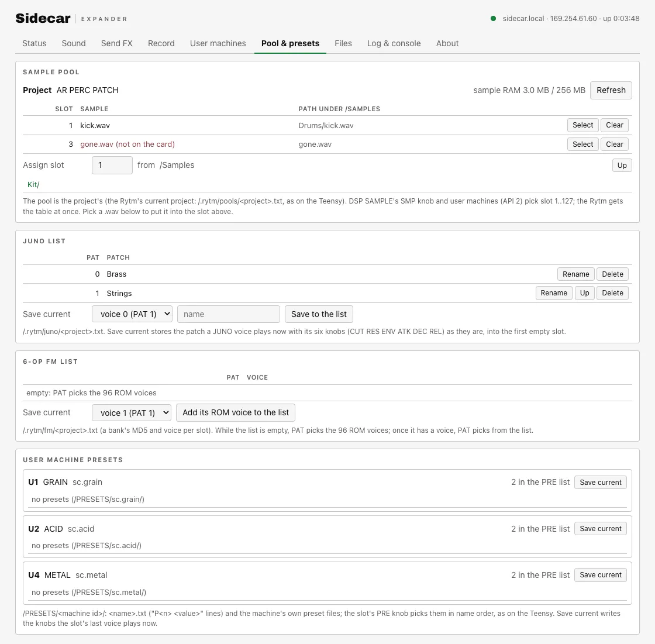Screen dimensions: 655x644
Task: Select the kick.wav sample slot
Action: pos(582,125)
